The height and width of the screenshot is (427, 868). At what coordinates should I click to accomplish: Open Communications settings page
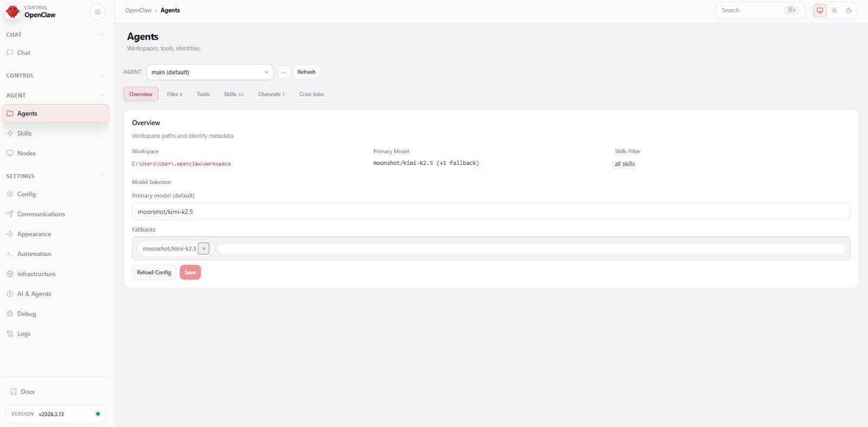click(x=55, y=214)
